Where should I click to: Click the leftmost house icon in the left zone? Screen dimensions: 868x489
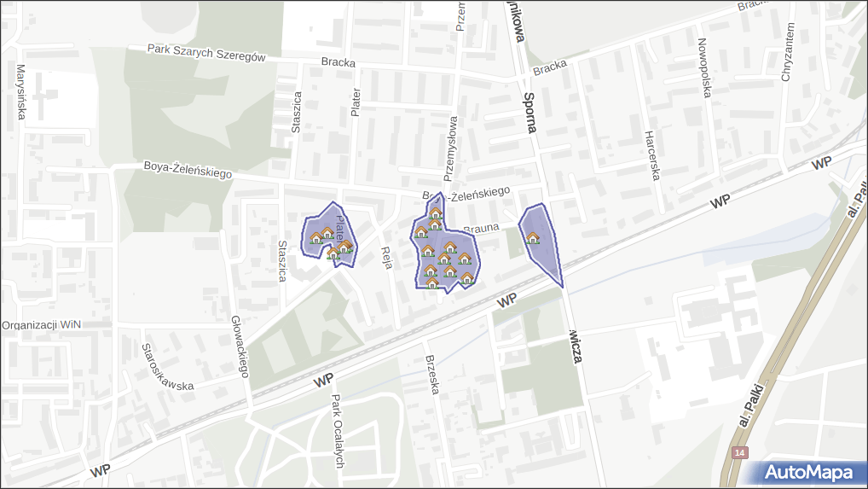[315, 238]
